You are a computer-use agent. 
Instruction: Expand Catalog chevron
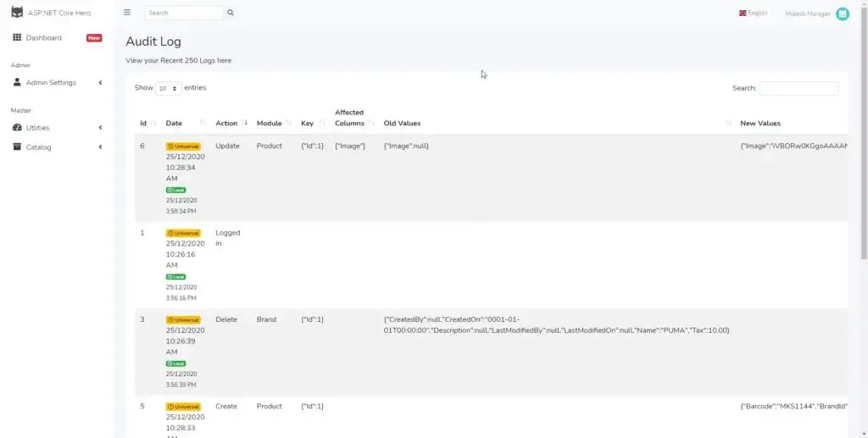100,147
